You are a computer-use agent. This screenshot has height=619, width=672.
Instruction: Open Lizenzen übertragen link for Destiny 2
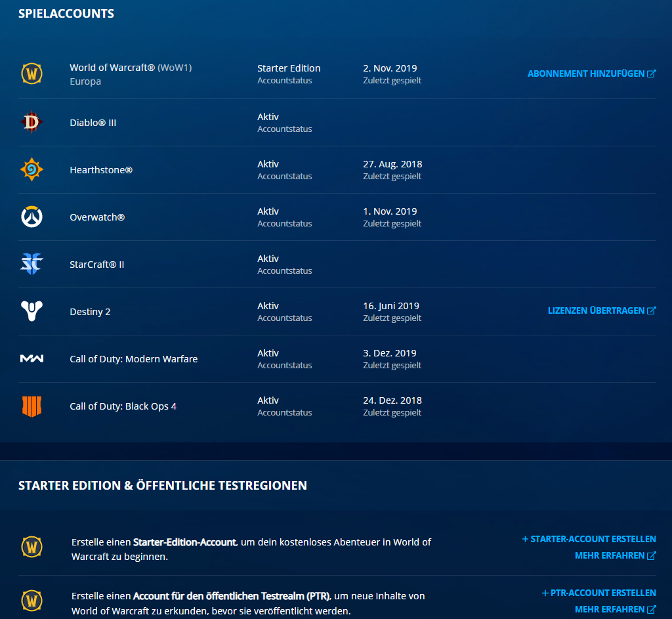pyautogui.click(x=602, y=310)
